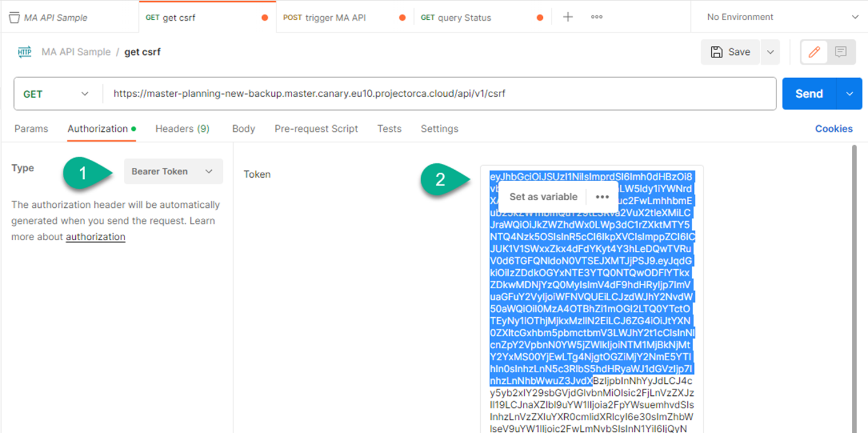Open the Bearer Token type dropdown
Image resolution: width=868 pixels, height=433 pixels.
[173, 171]
